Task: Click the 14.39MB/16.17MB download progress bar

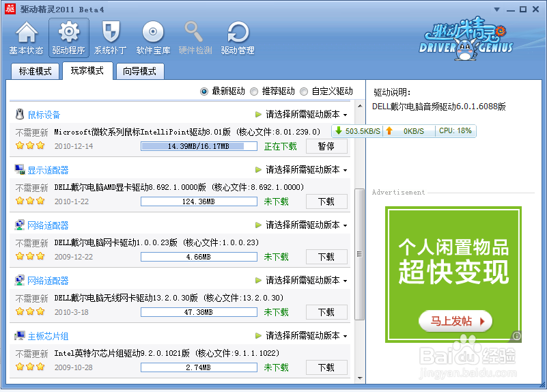Action: coord(199,146)
